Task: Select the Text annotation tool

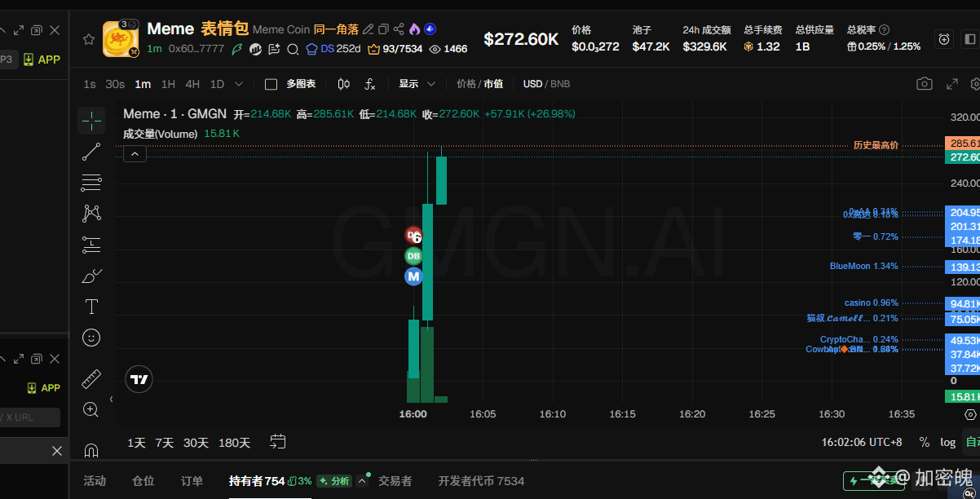Action: tap(91, 307)
